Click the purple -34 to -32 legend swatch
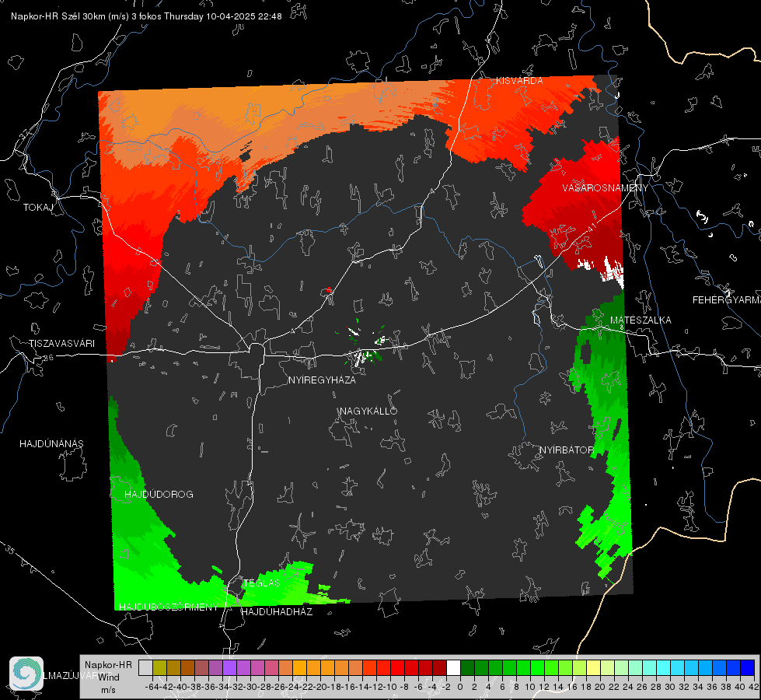This screenshot has width=761, height=700. (x=229, y=667)
